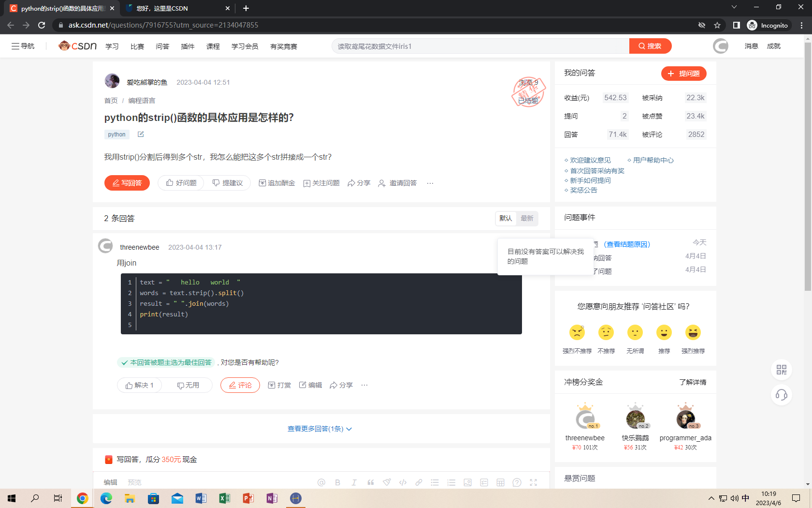Open the 导航 hamburger menu
812x508 pixels.
[x=23, y=46]
